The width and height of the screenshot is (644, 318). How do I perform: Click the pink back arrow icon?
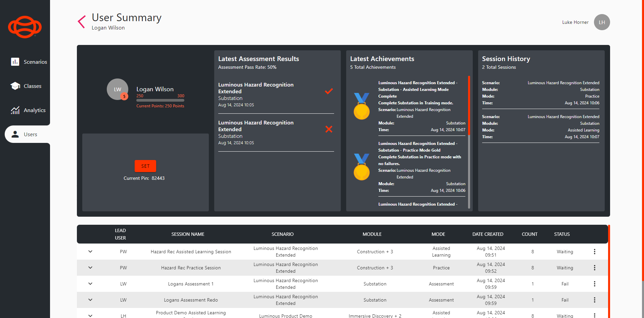pos(82,22)
